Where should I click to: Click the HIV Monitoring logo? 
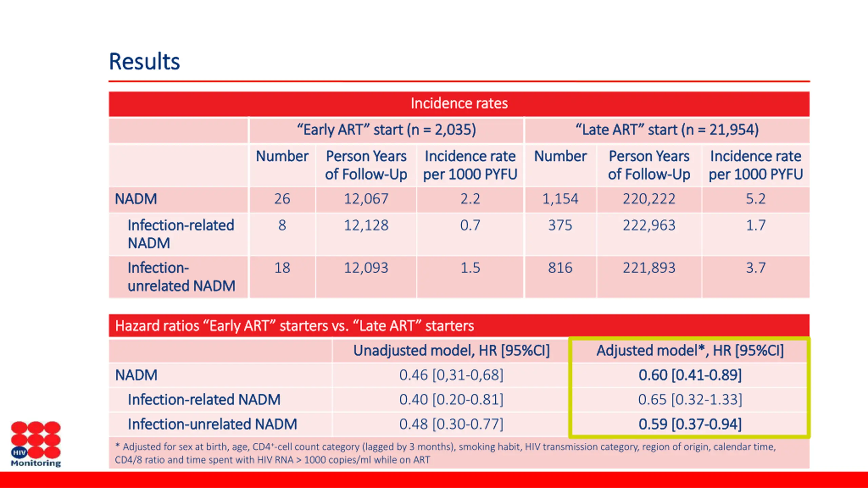(36, 444)
